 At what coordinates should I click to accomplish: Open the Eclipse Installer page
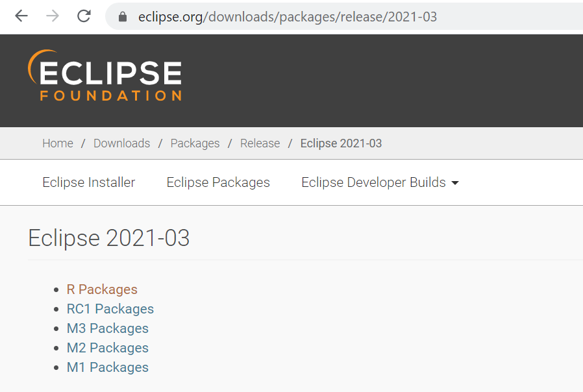[x=88, y=182]
